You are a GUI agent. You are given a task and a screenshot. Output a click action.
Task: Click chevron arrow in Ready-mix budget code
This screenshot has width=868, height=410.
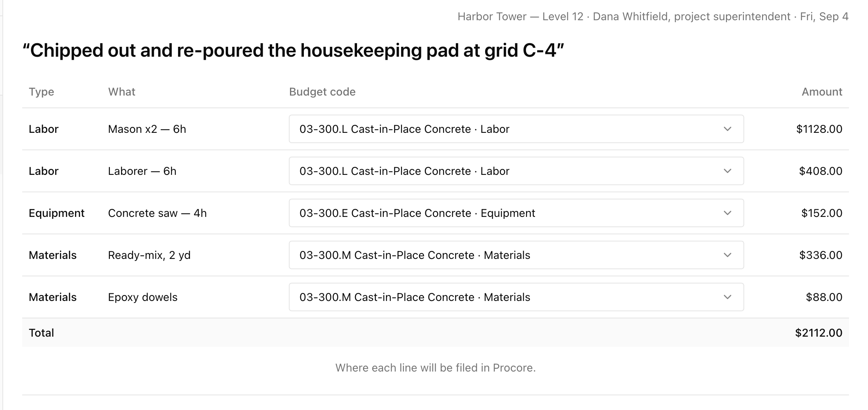(727, 255)
